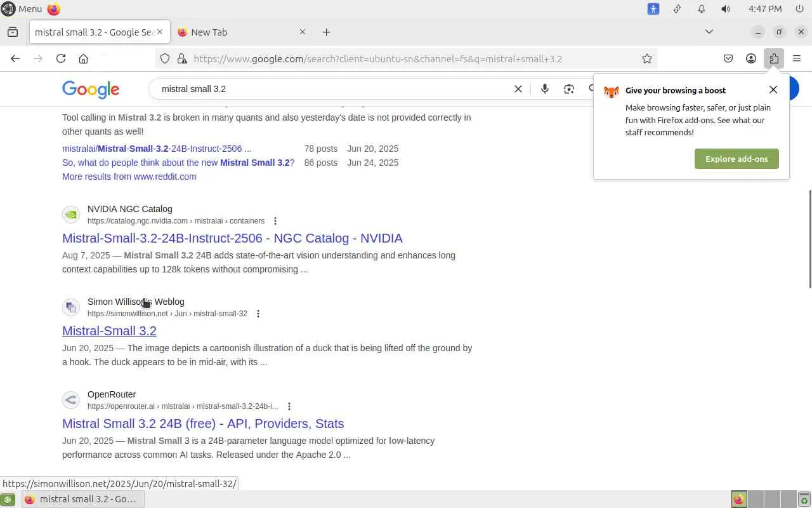Open the tracking protection shield icon

coord(165,58)
